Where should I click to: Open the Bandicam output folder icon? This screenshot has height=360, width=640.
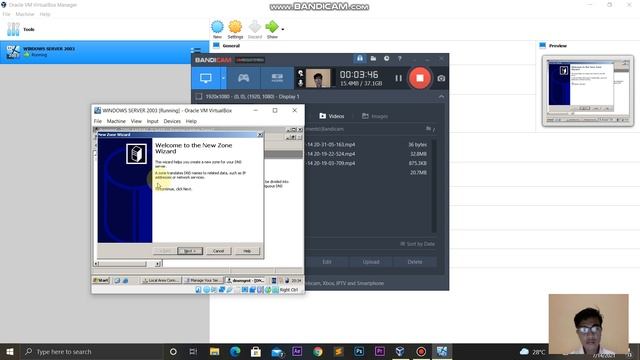[x=373, y=58]
